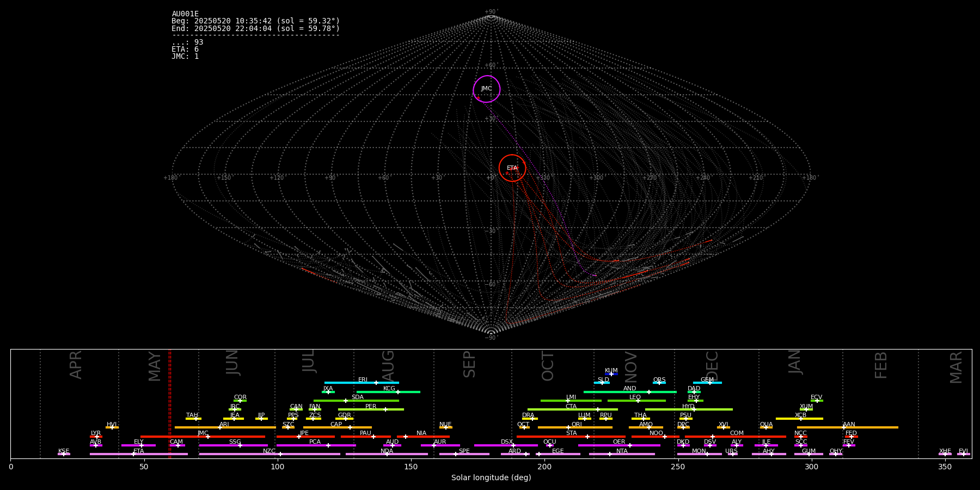Viewport: 980px width, 490px height.
Task: Click the +120 longitude label on sky map
Action: [277, 178]
